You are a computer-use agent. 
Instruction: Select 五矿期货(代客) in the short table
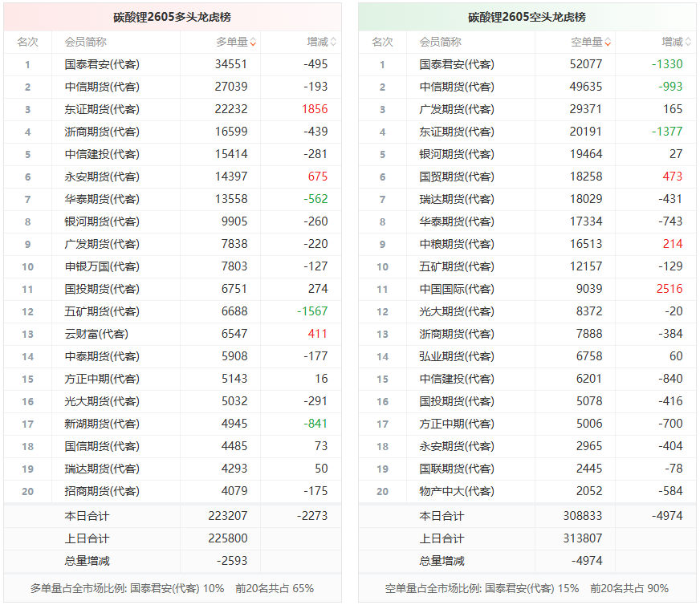click(457, 266)
